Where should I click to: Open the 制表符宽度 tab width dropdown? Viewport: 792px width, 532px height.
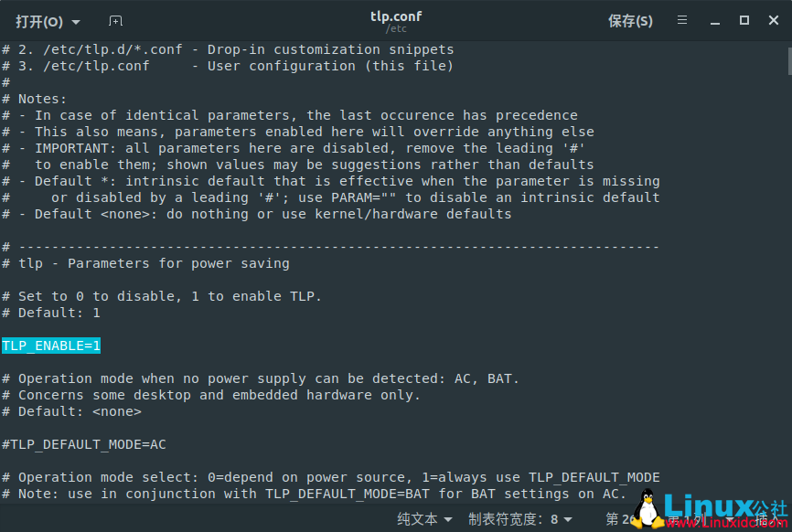[519, 518]
